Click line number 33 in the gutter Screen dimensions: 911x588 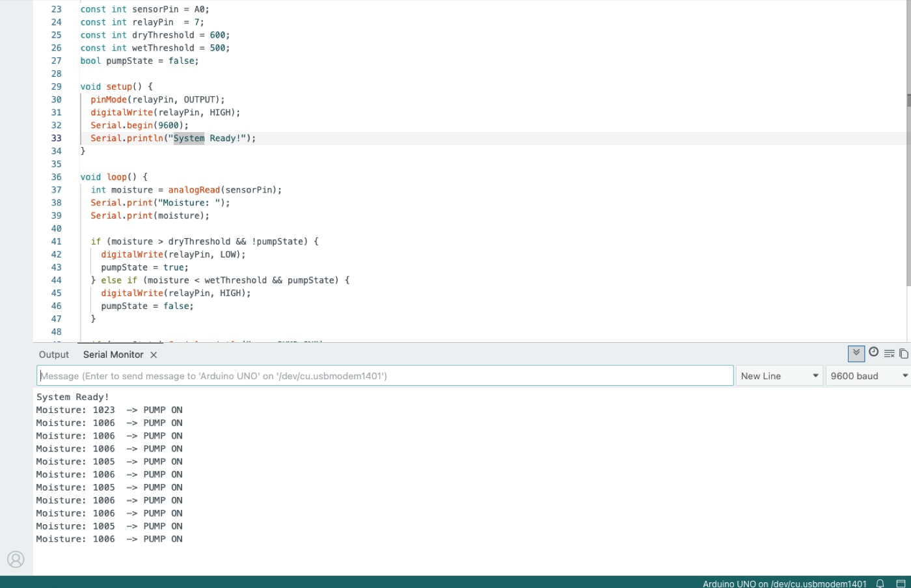click(x=57, y=138)
